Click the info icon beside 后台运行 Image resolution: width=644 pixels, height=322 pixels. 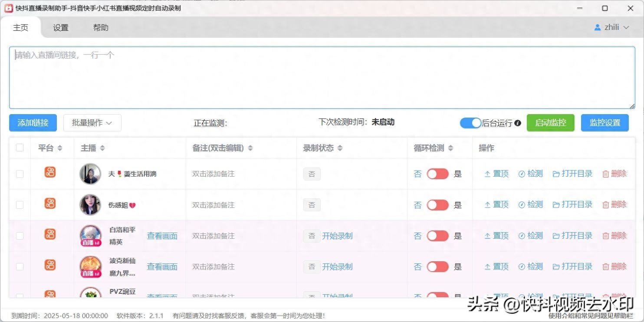pyautogui.click(x=518, y=123)
